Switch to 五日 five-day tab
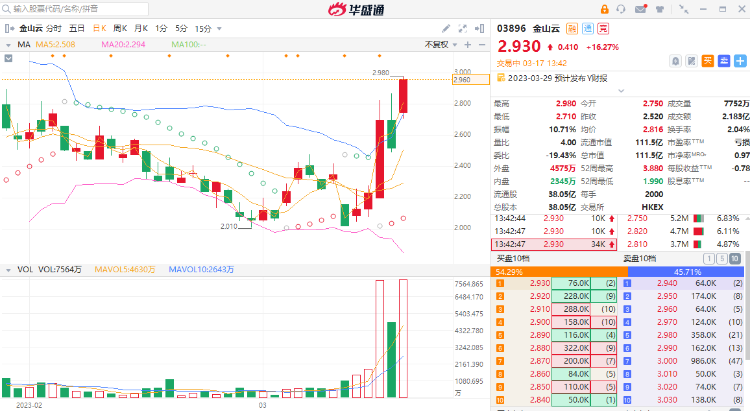The width and height of the screenshot is (750, 411). (x=77, y=29)
